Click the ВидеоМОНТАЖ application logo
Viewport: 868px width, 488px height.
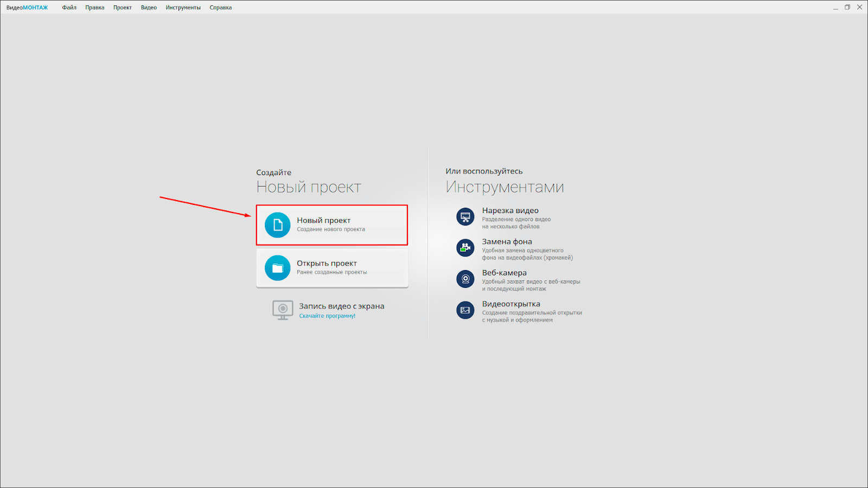click(x=27, y=8)
